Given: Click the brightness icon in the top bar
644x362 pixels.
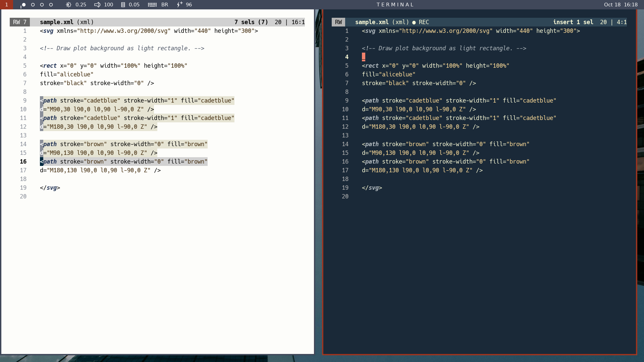Looking at the screenshot, I should [x=68, y=5].
